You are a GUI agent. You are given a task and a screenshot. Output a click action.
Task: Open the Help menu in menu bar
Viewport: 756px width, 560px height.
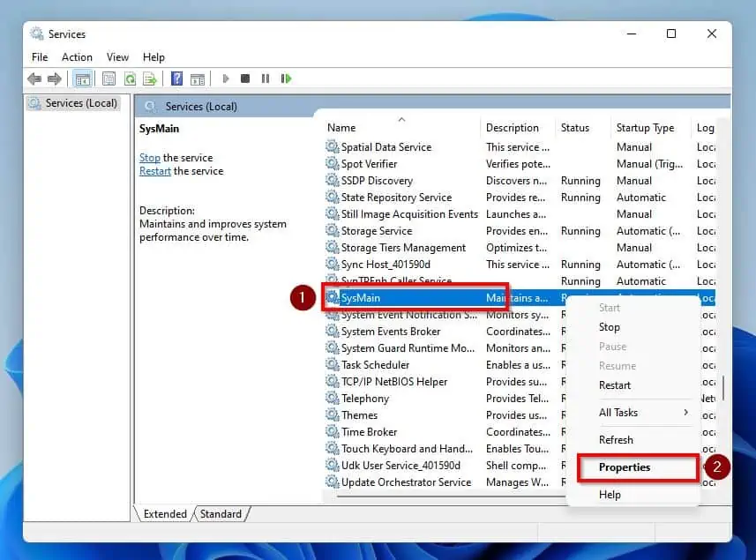pyautogui.click(x=153, y=56)
